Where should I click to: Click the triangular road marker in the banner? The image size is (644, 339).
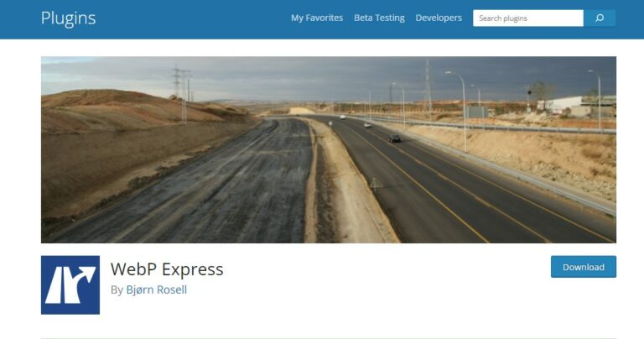(376, 184)
